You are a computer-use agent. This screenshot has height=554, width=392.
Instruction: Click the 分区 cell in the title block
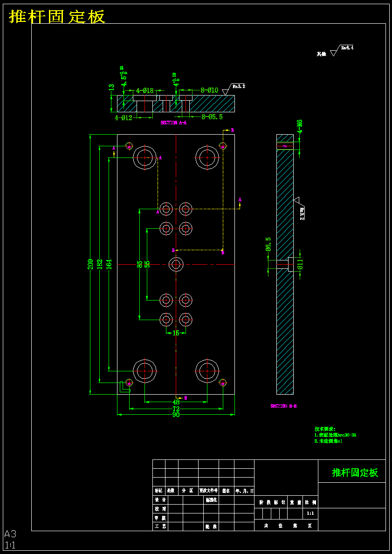(188, 491)
